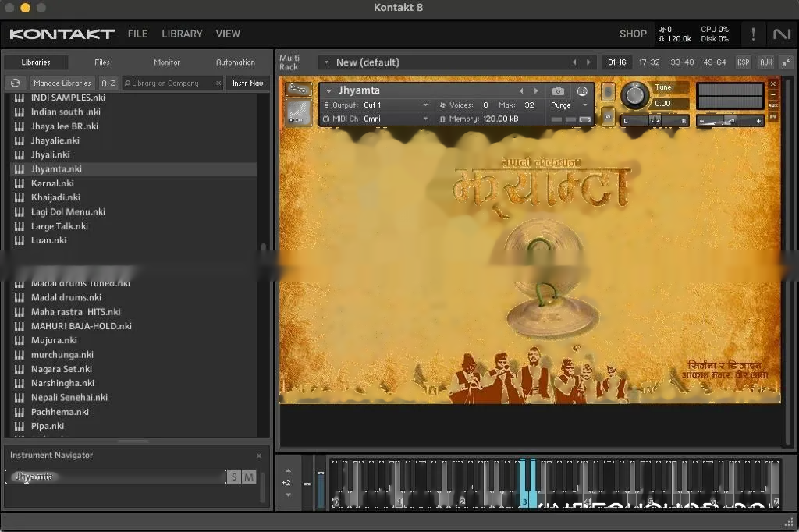Click the Manage Libraries button
Screen dimensions: 799x532
point(62,83)
